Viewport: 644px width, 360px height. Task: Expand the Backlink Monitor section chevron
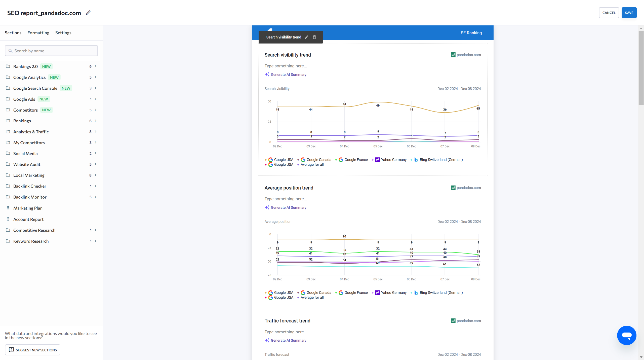pyautogui.click(x=96, y=197)
